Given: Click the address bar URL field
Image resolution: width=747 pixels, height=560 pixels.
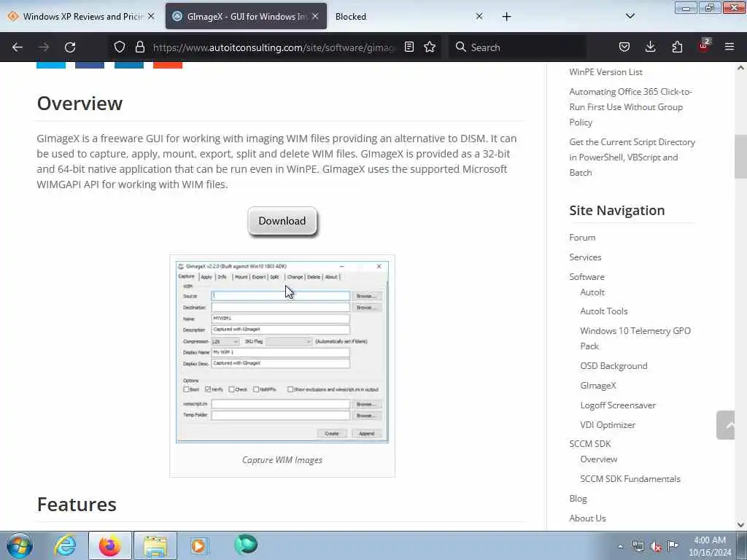Looking at the screenshot, I should coord(274,47).
